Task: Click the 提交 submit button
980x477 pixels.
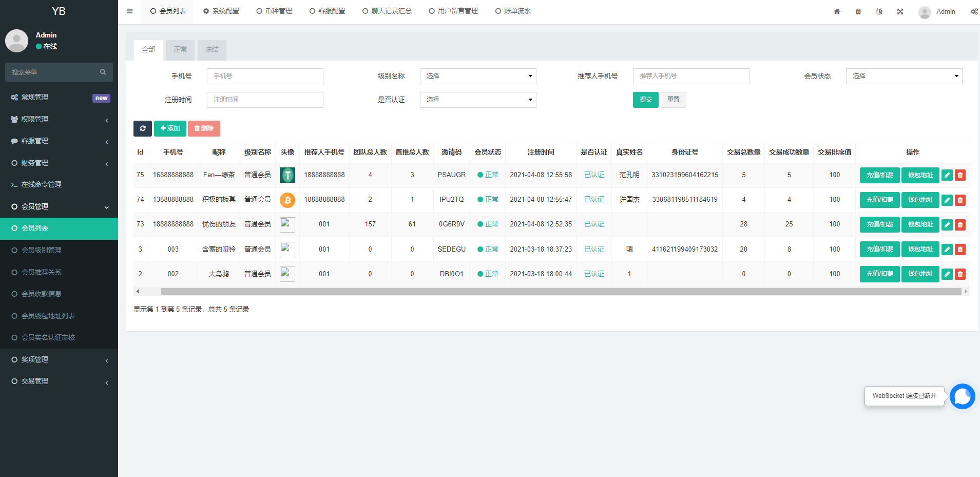Action: pyautogui.click(x=645, y=100)
